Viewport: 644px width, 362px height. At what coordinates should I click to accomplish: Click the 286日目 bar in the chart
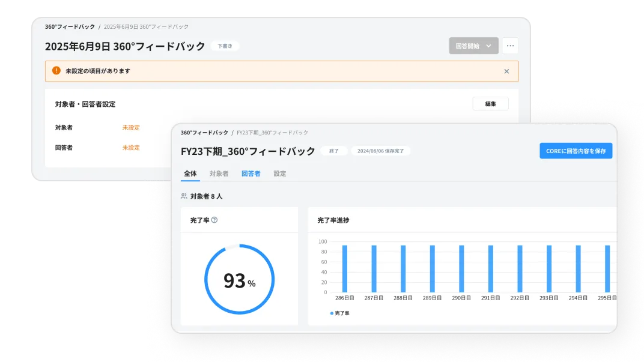[x=344, y=267]
